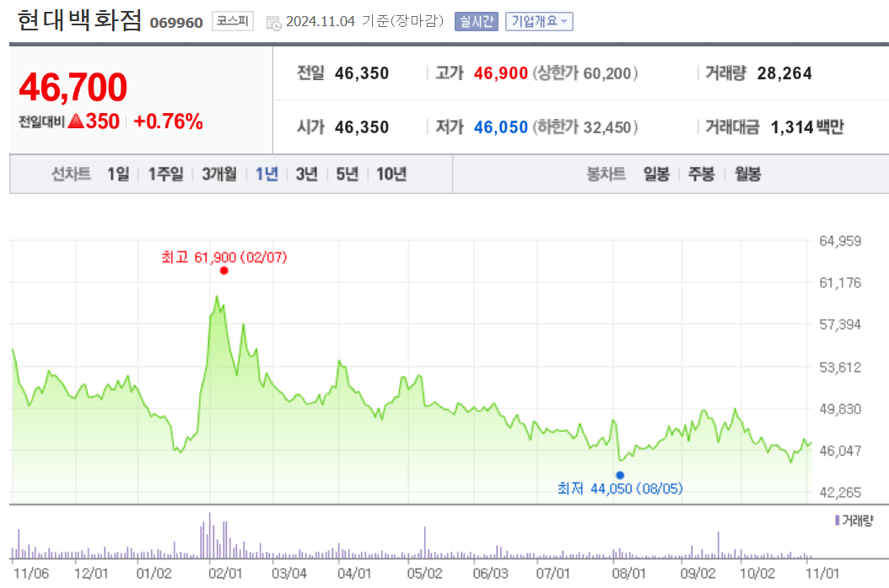
Task: Select the 1년 line chart tab
Action: (267, 174)
